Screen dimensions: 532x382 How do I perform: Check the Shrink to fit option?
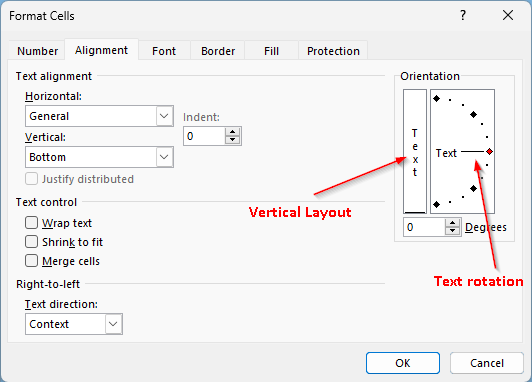coord(31,242)
